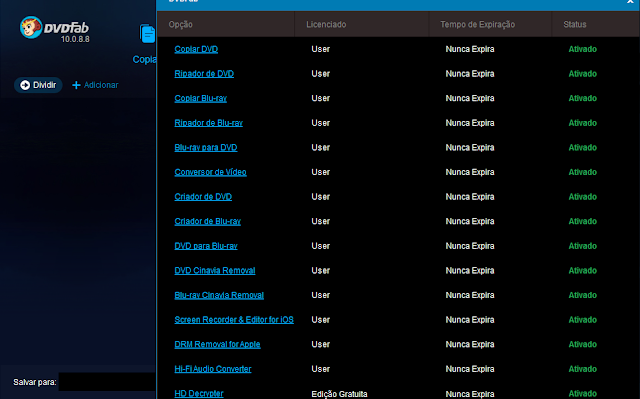The height and width of the screenshot is (399, 640).
Task: Click Nunca Expira in Screen Recorder row
Action: click(470, 320)
